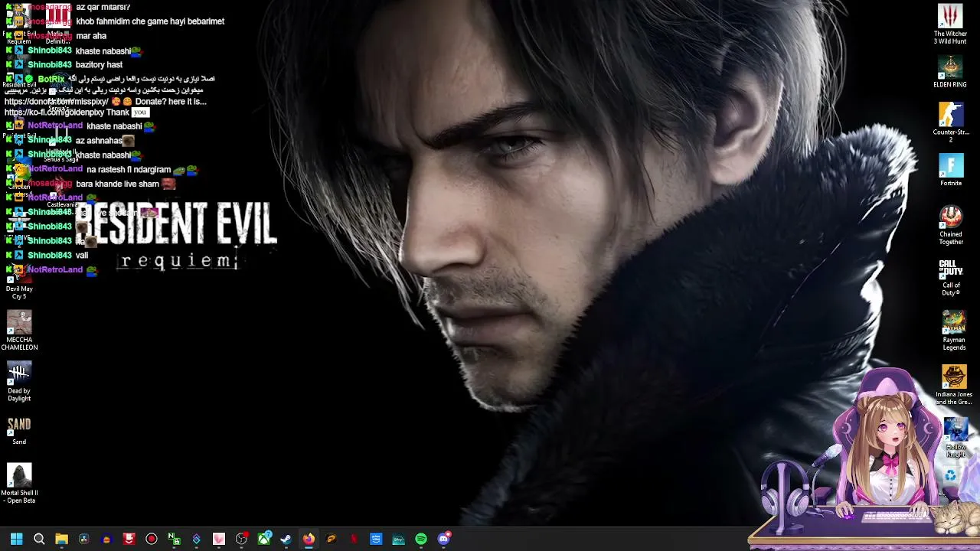Open File Explorer from the taskbar

click(x=61, y=539)
